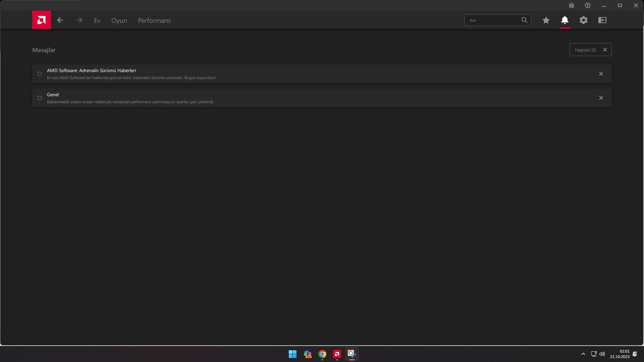
Task: Open notifications bell icon
Action: pos(565,20)
